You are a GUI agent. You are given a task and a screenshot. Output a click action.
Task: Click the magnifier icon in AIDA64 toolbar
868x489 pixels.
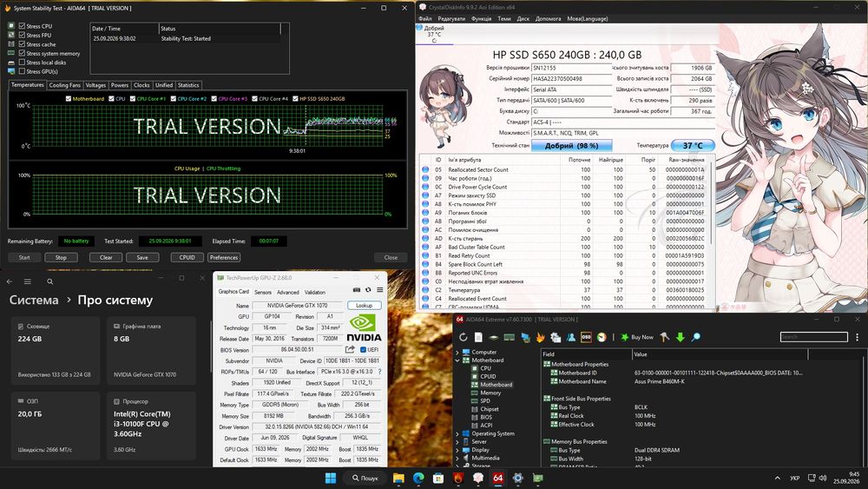[x=696, y=337]
